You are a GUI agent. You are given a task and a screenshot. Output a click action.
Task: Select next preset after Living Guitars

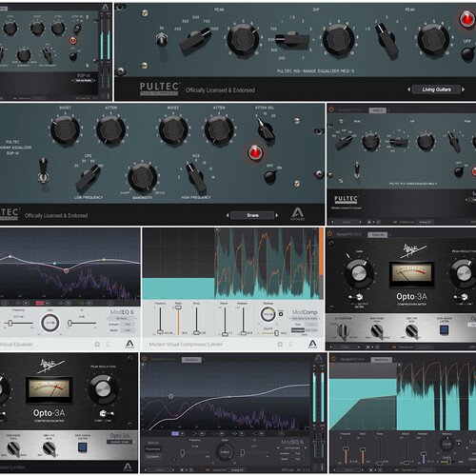tap(464, 89)
